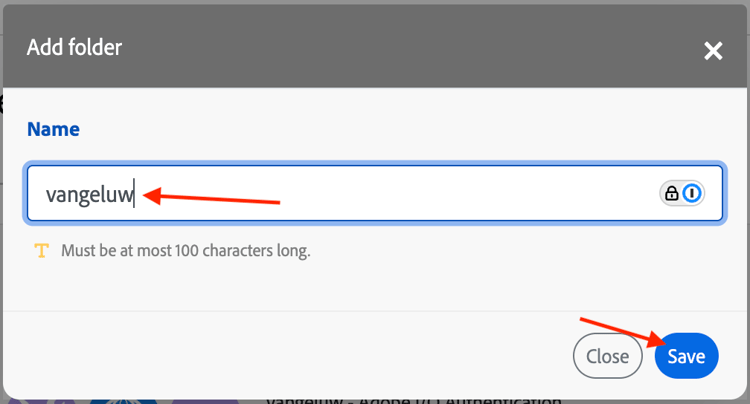750x404 pixels.
Task: Open the 1Password icon in the Name field
Action: (692, 193)
